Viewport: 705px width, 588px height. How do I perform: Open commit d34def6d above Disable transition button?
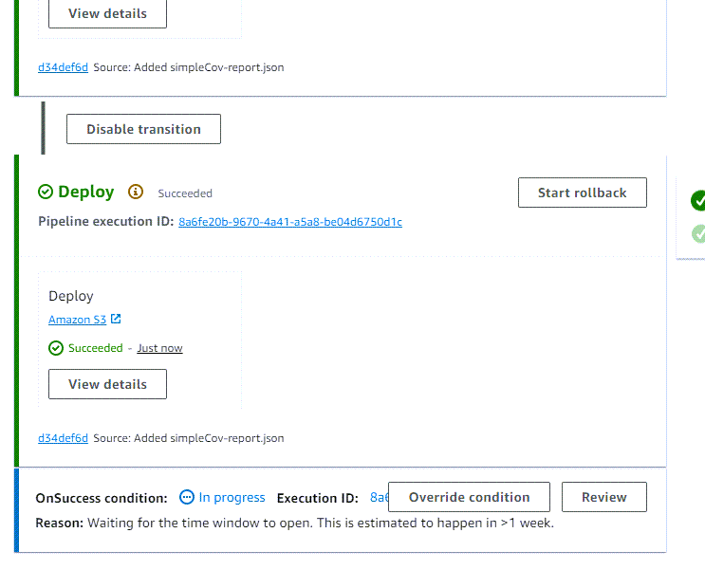point(63,67)
